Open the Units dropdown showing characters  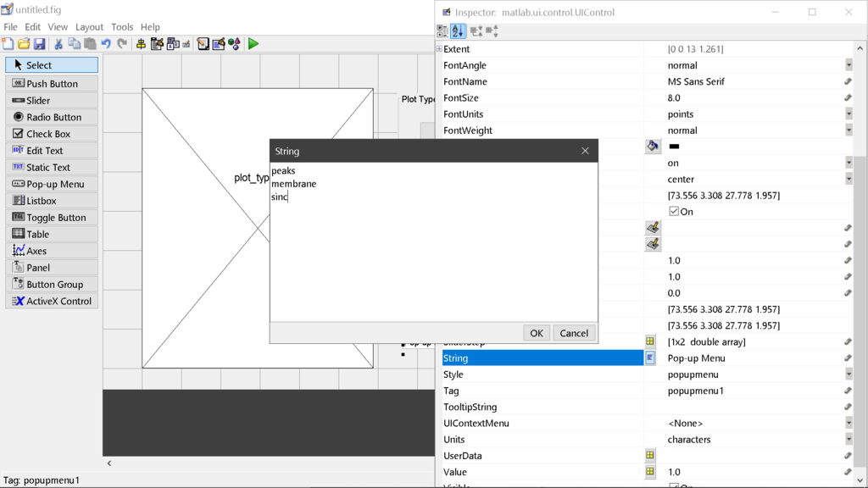tap(849, 439)
